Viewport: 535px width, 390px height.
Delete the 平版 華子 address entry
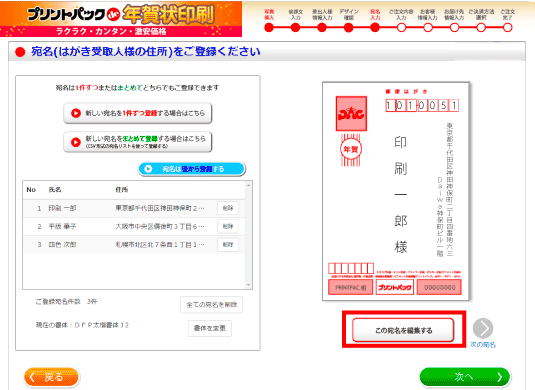point(228,226)
